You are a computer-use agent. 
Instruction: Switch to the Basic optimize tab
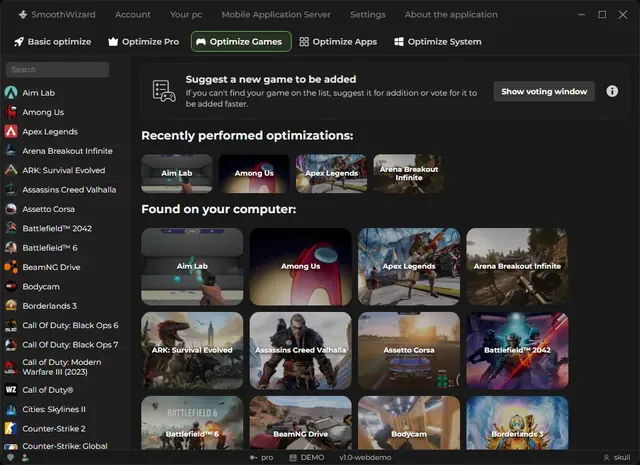[53, 42]
